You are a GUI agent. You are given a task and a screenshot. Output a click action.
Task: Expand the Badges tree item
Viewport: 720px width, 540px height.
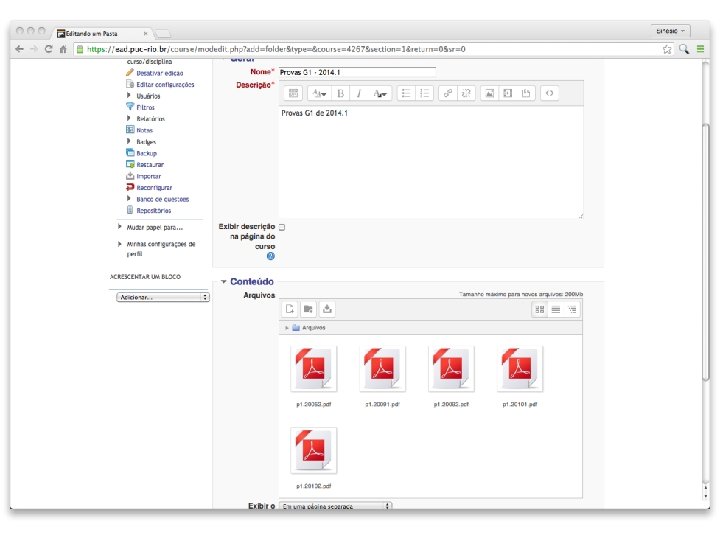click(x=129, y=141)
